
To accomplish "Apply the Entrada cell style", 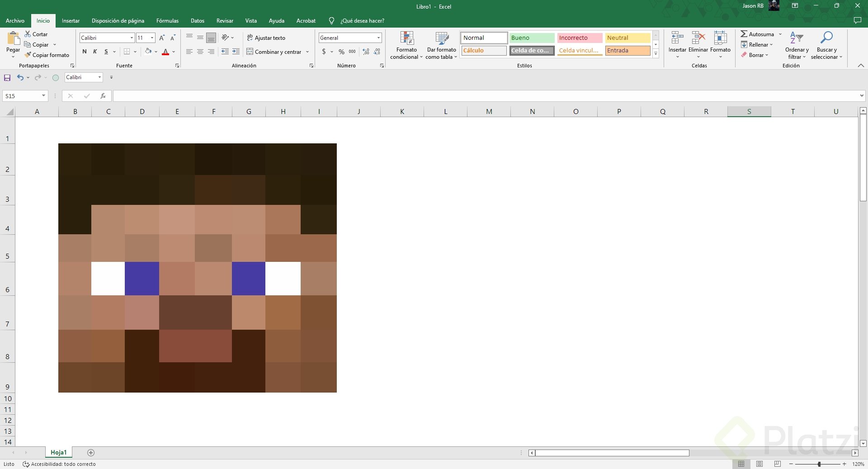I will pos(627,51).
